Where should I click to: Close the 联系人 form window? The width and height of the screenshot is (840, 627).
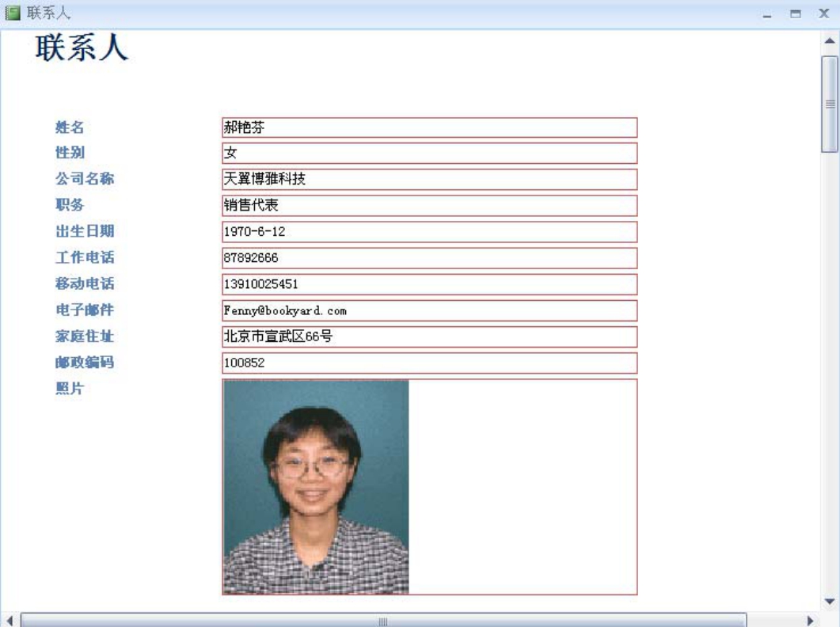[823, 13]
